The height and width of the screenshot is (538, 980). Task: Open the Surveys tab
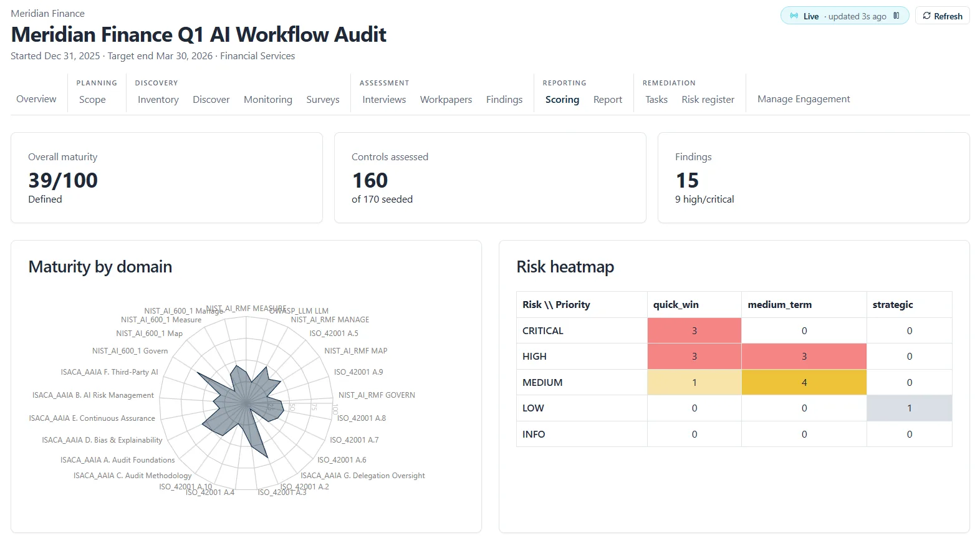(323, 100)
